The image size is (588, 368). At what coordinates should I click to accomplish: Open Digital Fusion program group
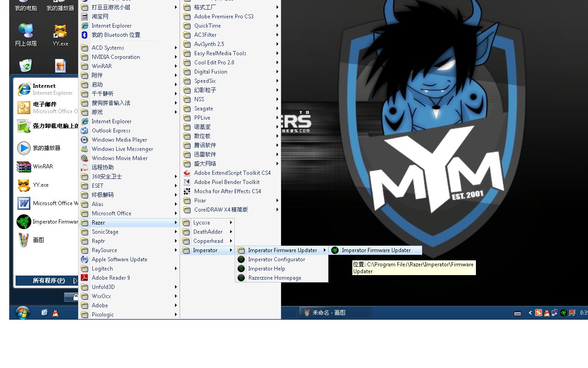tap(231, 72)
